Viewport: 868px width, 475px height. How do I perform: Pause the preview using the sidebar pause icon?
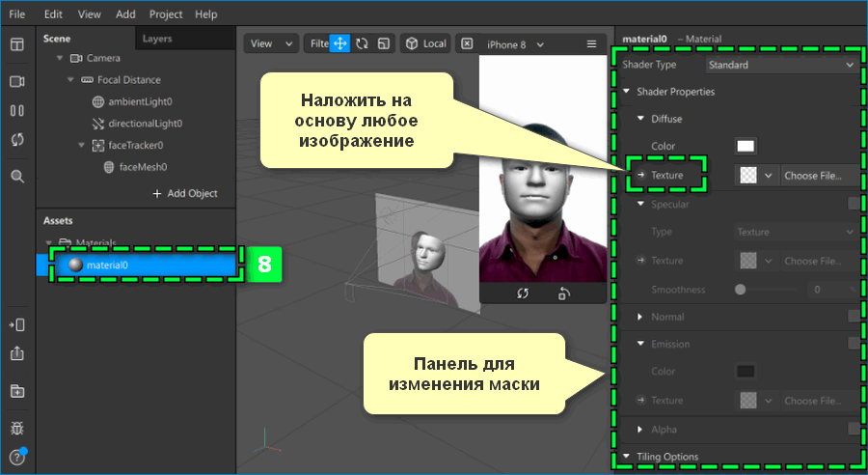tap(16, 110)
